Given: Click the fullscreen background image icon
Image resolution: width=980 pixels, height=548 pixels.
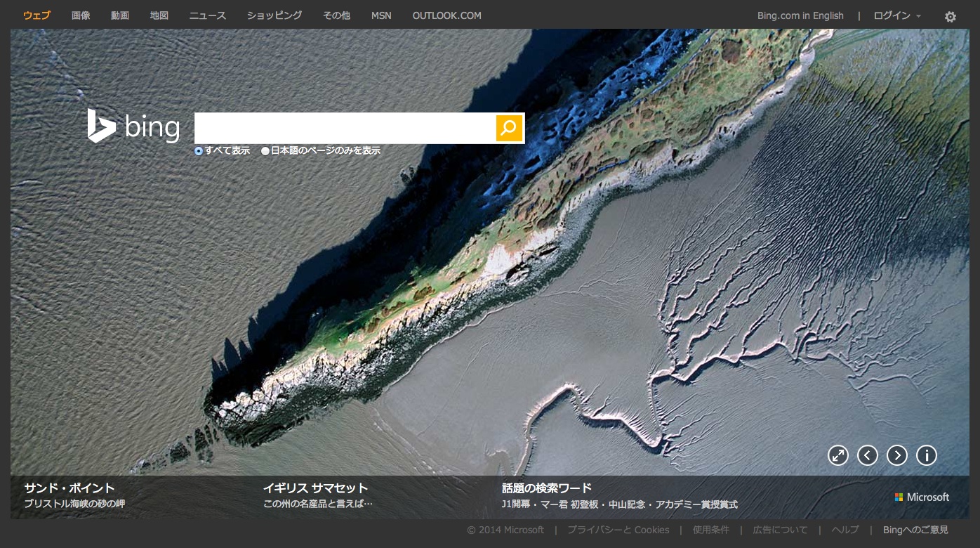Looking at the screenshot, I should (x=837, y=455).
